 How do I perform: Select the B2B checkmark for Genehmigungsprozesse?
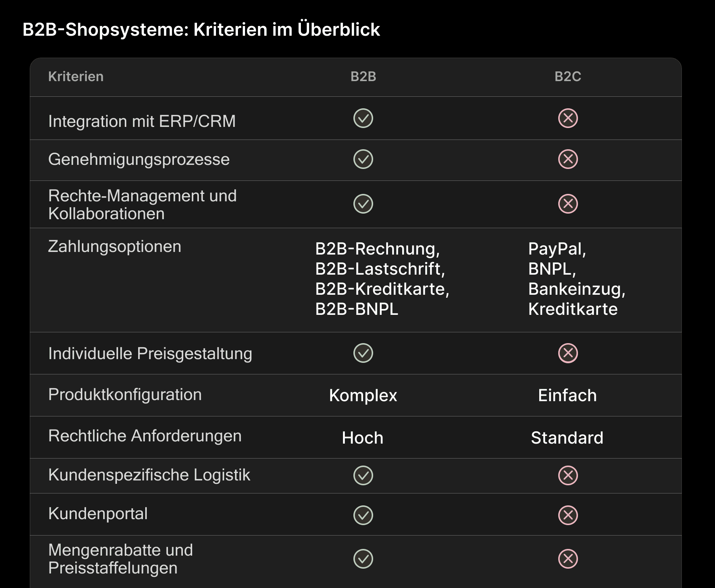click(x=363, y=159)
